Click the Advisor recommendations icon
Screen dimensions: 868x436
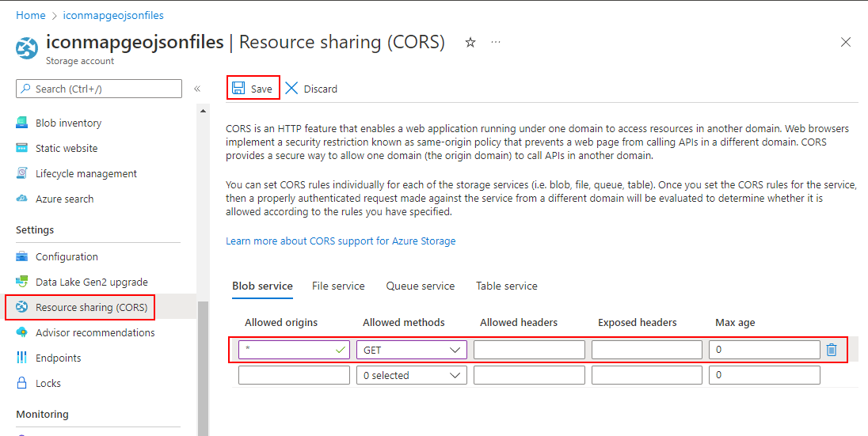point(21,332)
